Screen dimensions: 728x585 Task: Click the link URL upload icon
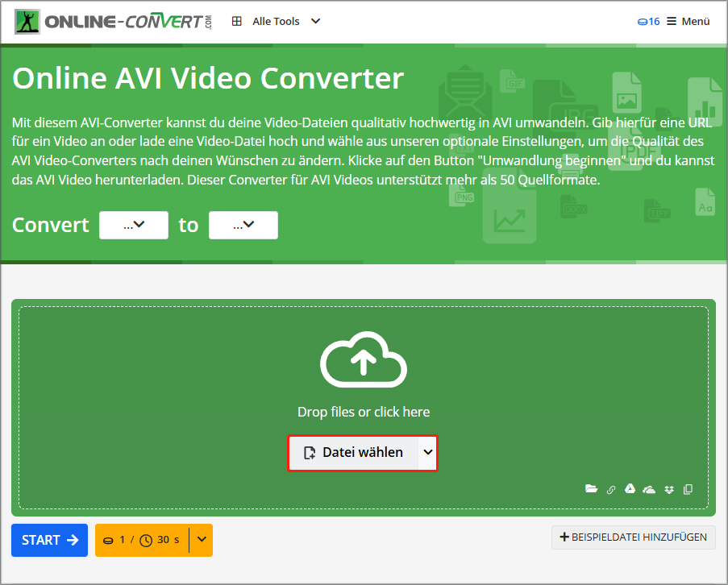[x=611, y=489]
